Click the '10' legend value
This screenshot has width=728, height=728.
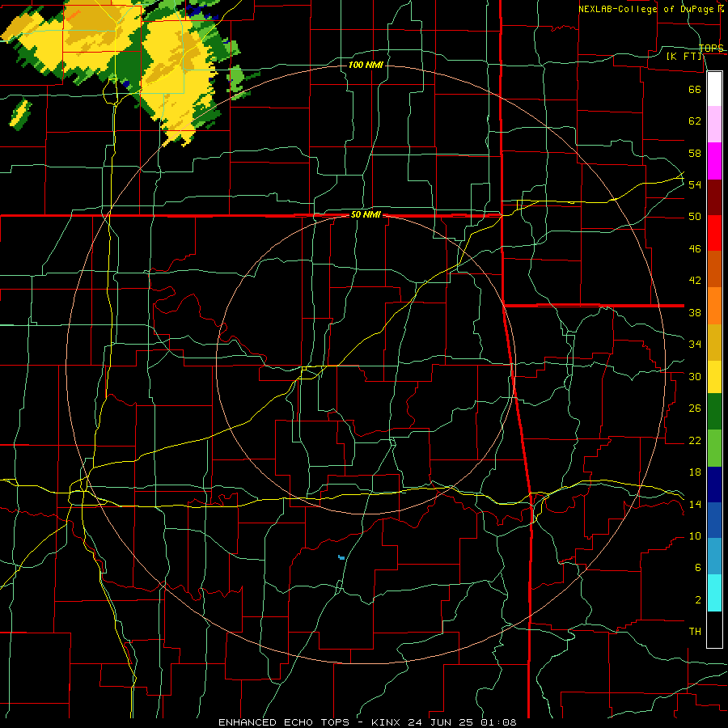[695, 536]
